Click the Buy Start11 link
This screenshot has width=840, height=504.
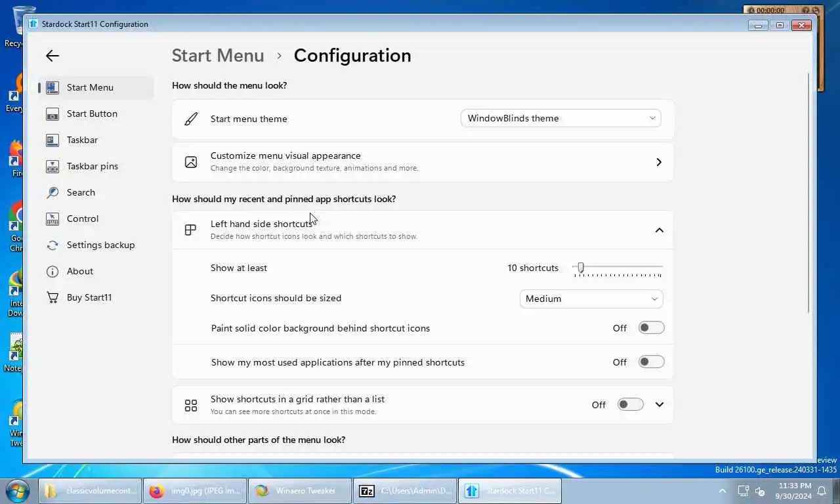coord(96,297)
